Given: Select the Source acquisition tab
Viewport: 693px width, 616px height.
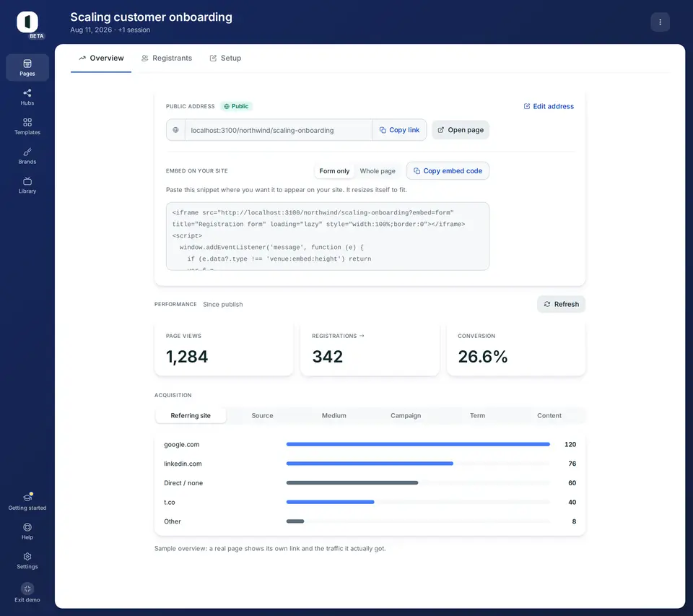Looking at the screenshot, I should [x=262, y=416].
